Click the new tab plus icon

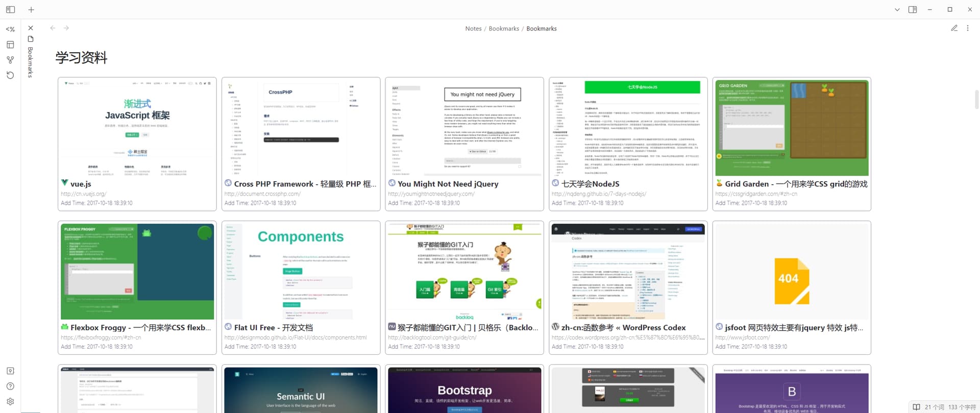point(31,10)
